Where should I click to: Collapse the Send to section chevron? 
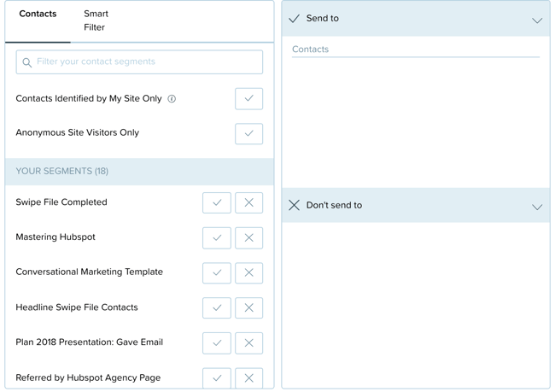536,20
